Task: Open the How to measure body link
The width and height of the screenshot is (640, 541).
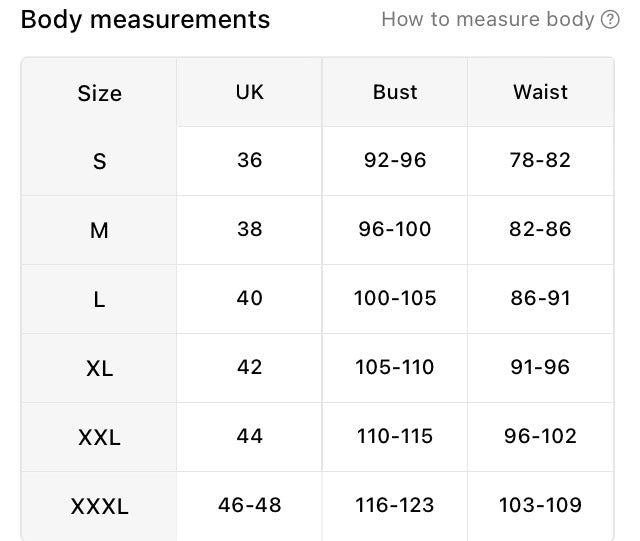Action: pyautogui.click(x=488, y=20)
